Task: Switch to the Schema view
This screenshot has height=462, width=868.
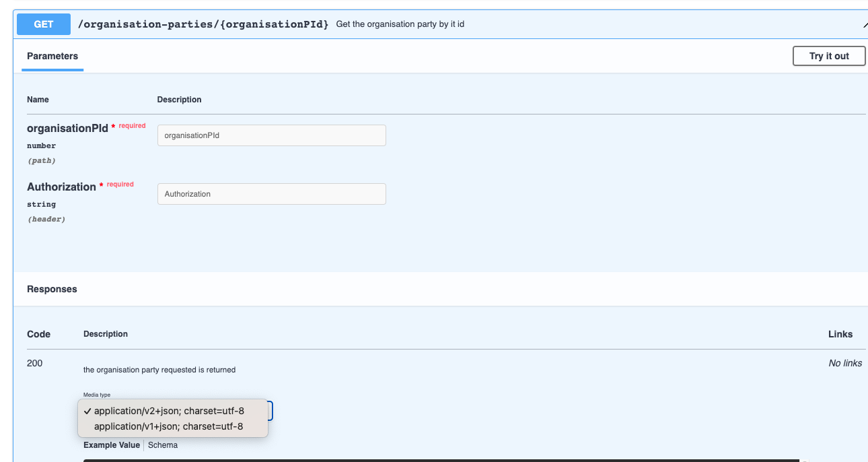Action: click(163, 445)
